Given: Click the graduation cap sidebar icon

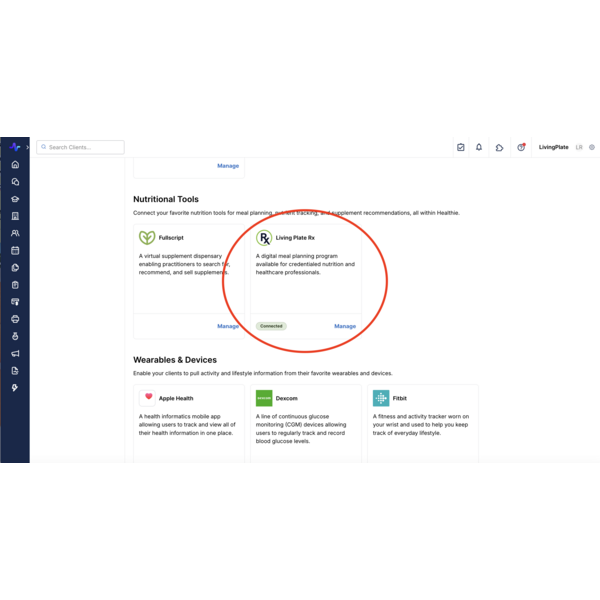Looking at the screenshot, I should coord(15,199).
